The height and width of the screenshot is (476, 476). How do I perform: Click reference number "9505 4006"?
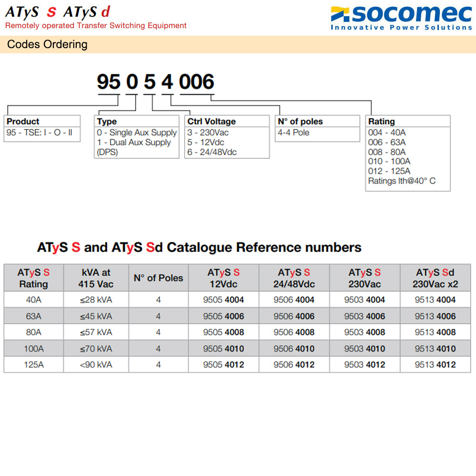[223, 317]
